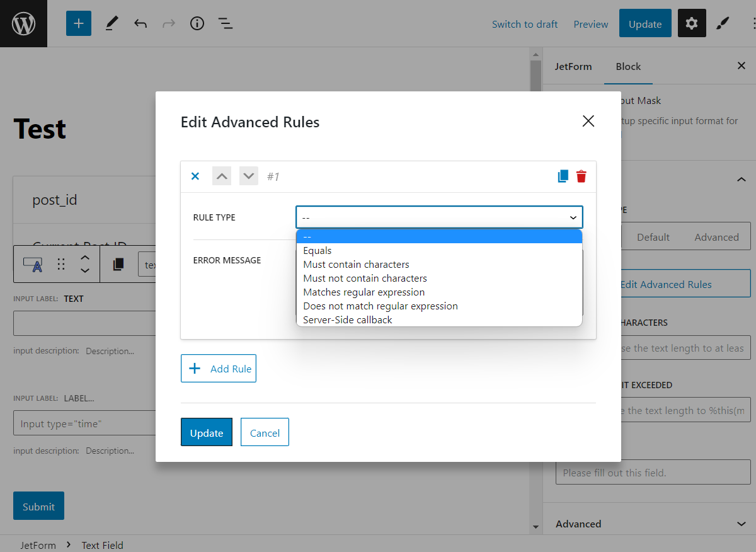Cancel the Edit Advanced Rules dialog
This screenshot has height=552, width=756.
tap(264, 432)
